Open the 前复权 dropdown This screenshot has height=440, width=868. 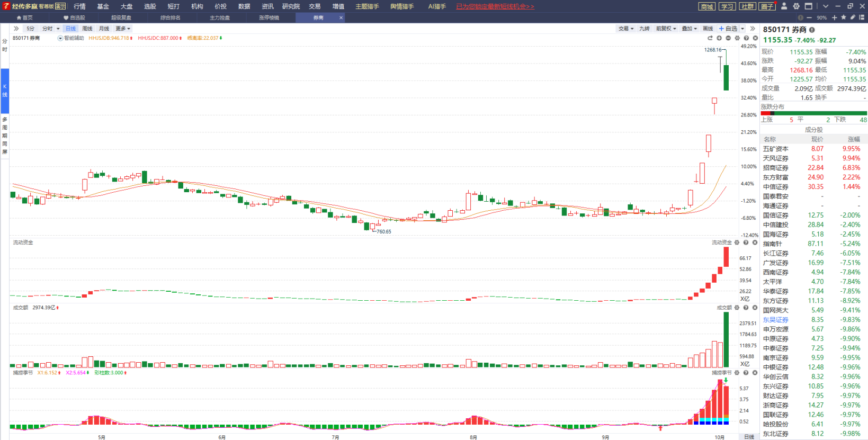pos(666,29)
